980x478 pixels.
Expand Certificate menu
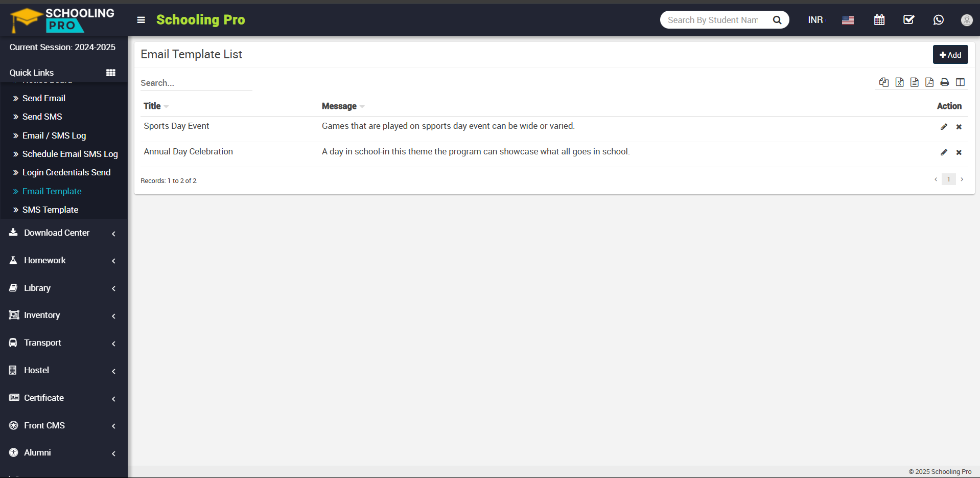click(63, 398)
